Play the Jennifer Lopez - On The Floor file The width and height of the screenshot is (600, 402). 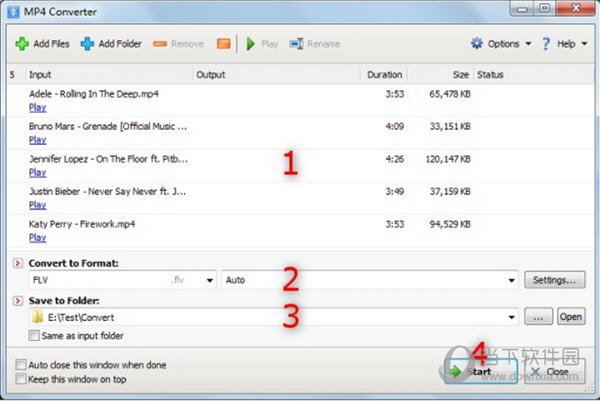tap(38, 173)
